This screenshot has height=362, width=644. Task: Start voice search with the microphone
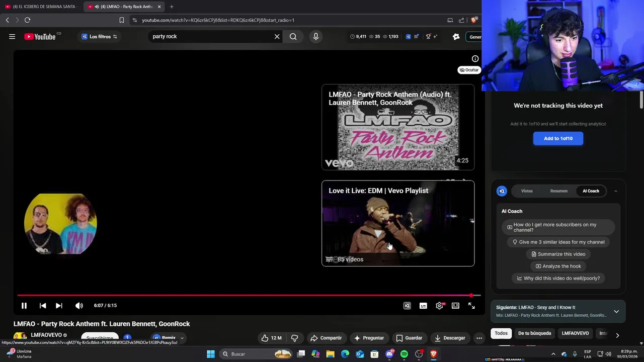316,36
